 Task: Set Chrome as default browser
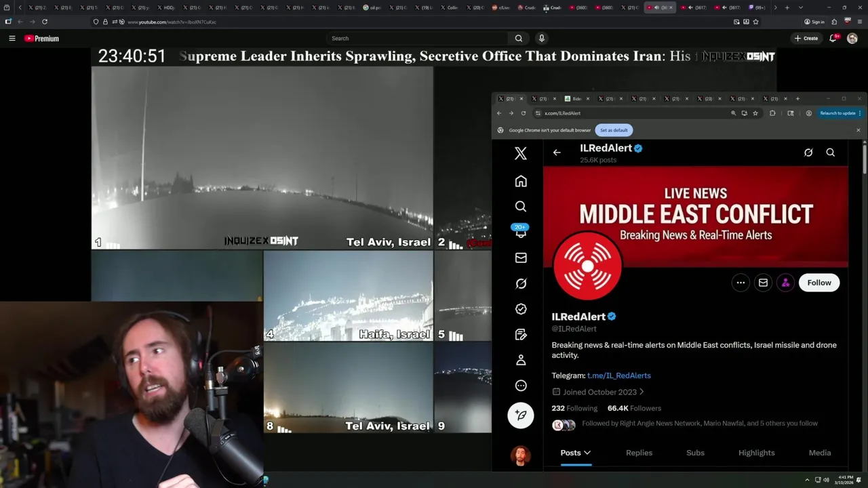coord(614,130)
